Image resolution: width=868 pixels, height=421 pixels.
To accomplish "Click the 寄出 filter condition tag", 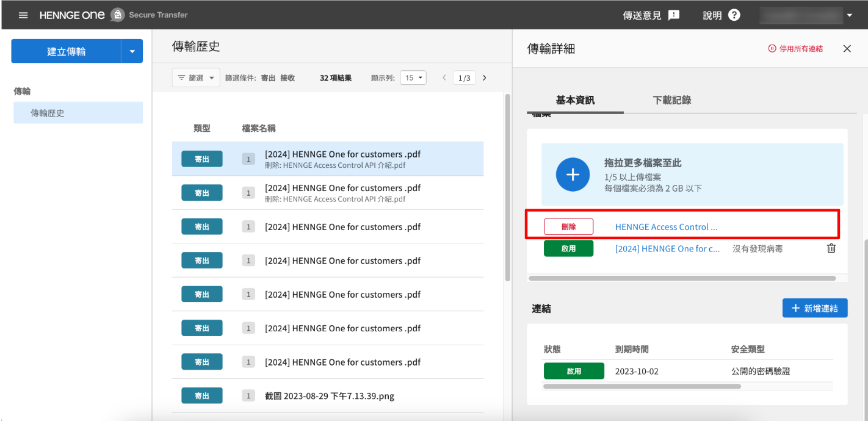I will pyautogui.click(x=268, y=78).
